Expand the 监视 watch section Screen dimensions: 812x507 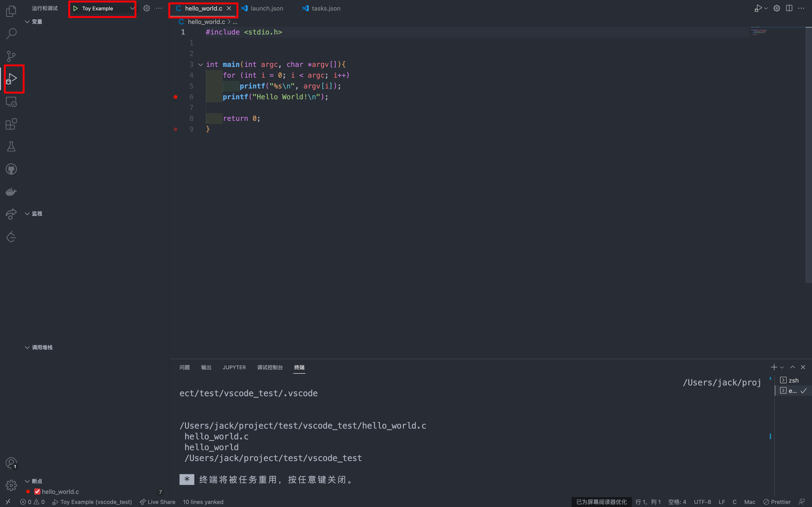click(27, 214)
